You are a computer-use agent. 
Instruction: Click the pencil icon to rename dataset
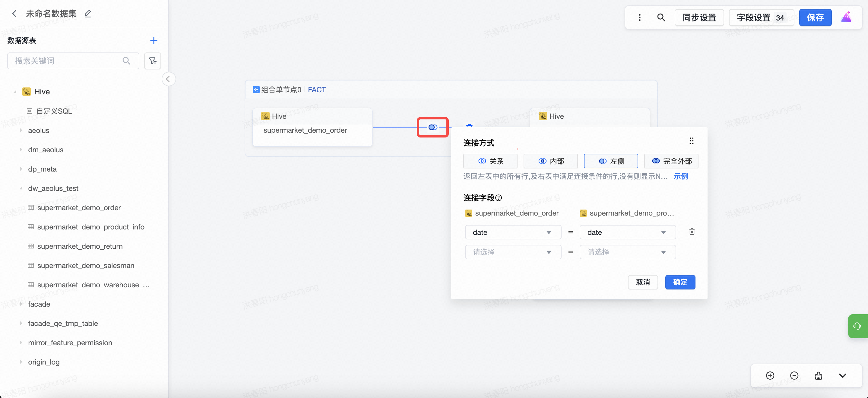pyautogui.click(x=88, y=14)
